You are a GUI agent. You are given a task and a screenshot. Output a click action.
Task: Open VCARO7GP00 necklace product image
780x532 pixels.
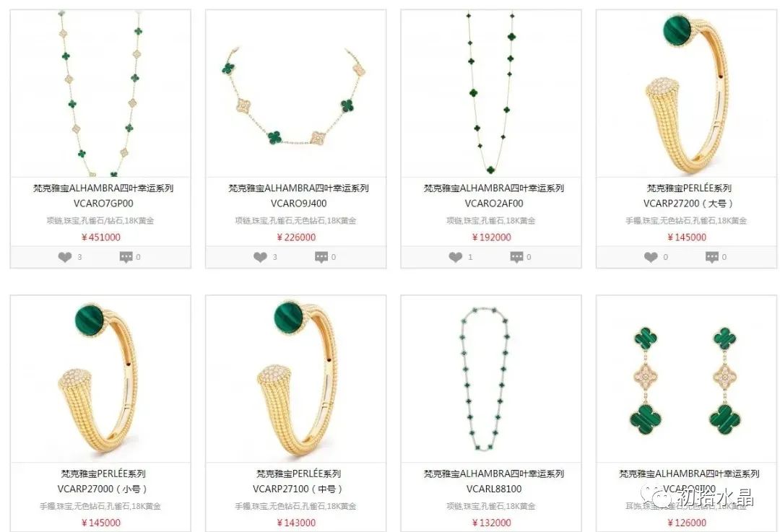[x=100, y=93]
